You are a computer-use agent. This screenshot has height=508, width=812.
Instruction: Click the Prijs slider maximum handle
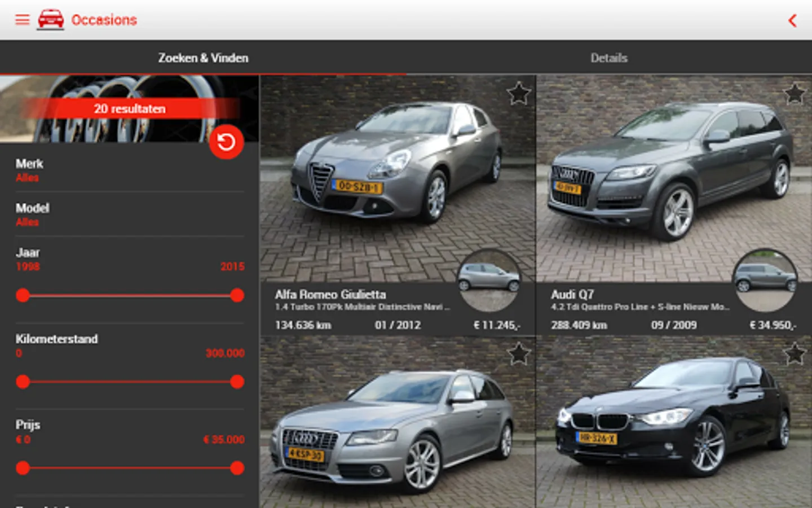click(237, 468)
